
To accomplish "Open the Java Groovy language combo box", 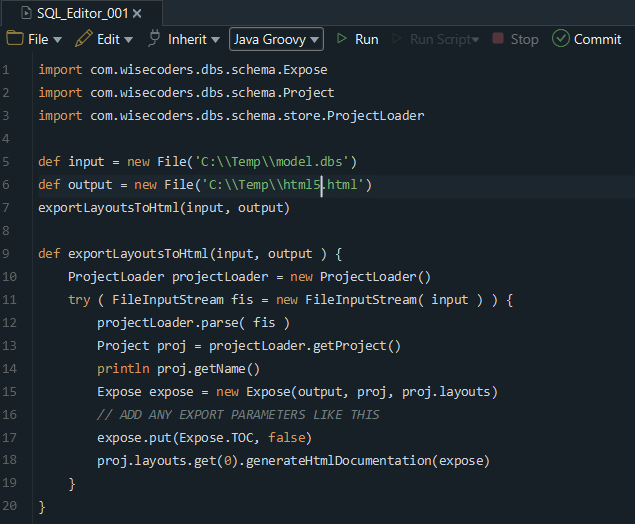I will pyautogui.click(x=276, y=39).
